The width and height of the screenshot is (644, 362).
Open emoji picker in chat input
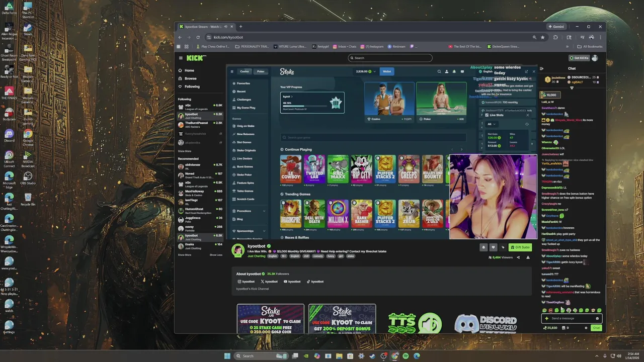[597, 318]
